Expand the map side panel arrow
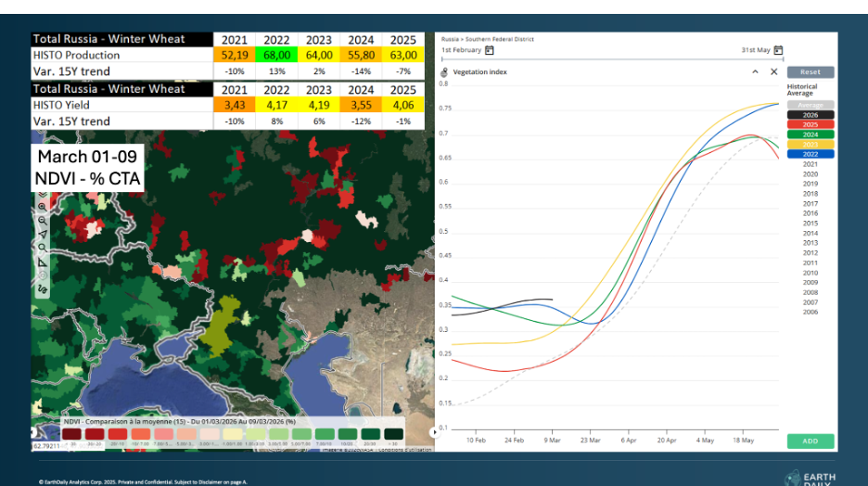The image size is (868, 486). [435, 432]
